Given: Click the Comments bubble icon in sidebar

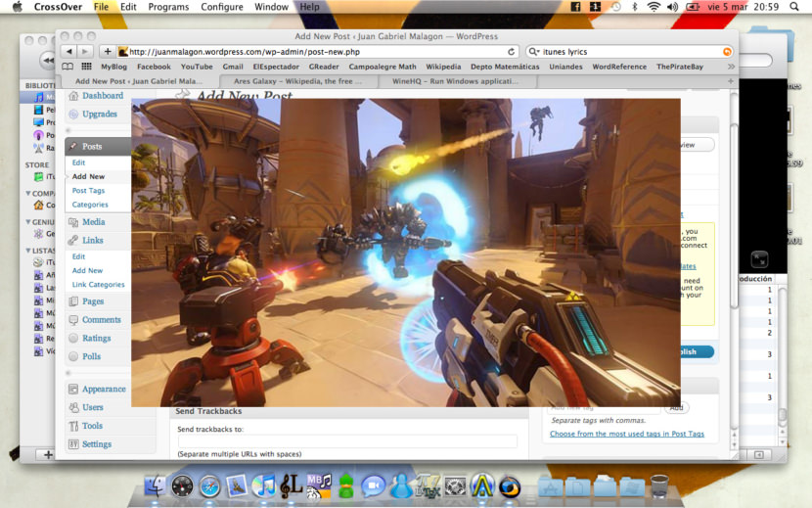Looking at the screenshot, I should tap(73, 320).
